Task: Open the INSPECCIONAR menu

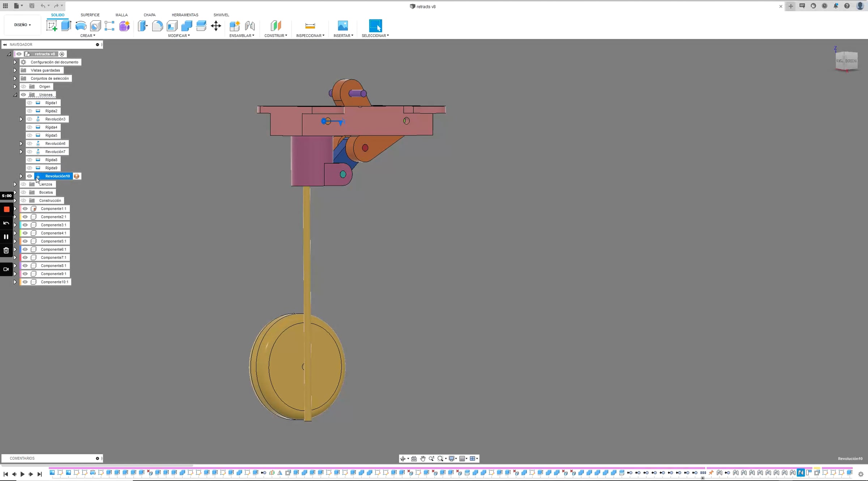Action: click(310, 35)
